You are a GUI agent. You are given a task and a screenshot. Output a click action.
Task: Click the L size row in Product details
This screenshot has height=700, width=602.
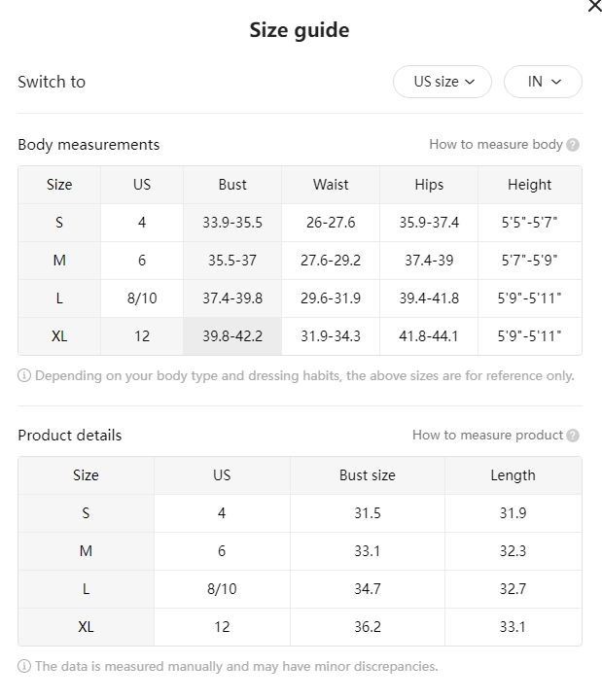[x=300, y=589]
